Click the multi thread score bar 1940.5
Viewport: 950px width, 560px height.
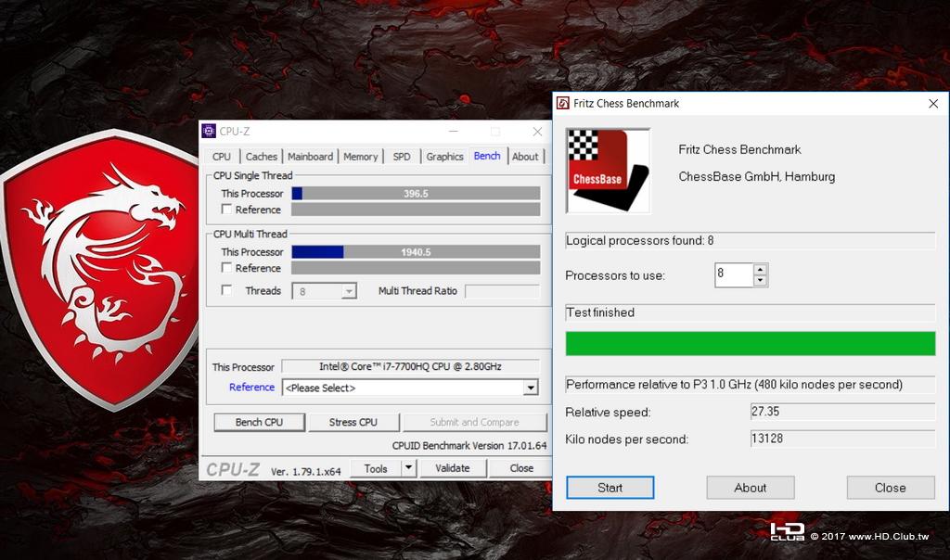point(416,252)
